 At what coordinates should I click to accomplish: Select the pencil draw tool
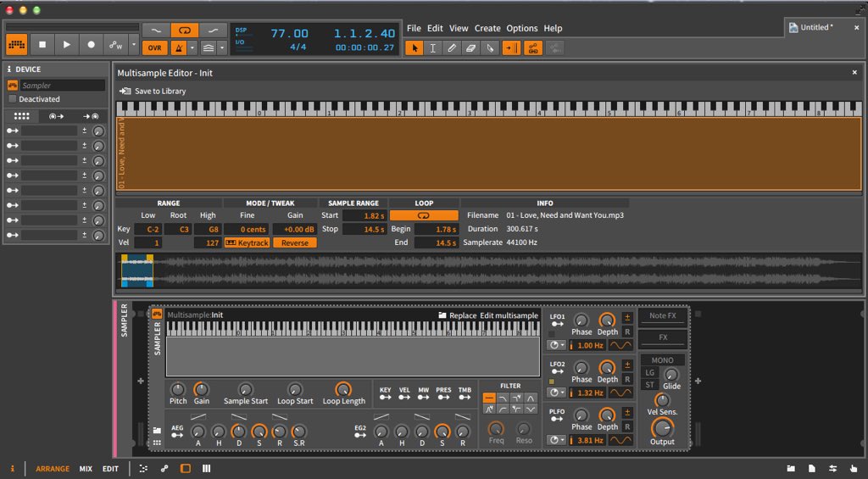452,48
